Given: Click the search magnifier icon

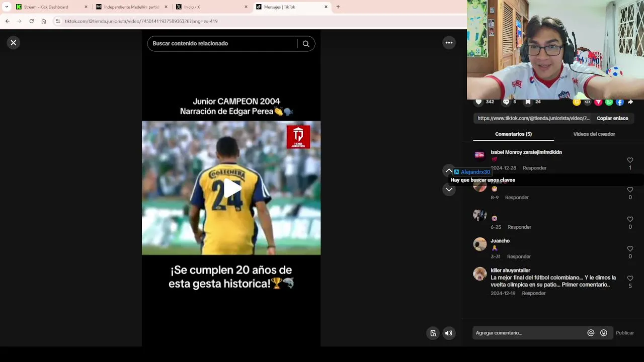Looking at the screenshot, I should click(306, 44).
